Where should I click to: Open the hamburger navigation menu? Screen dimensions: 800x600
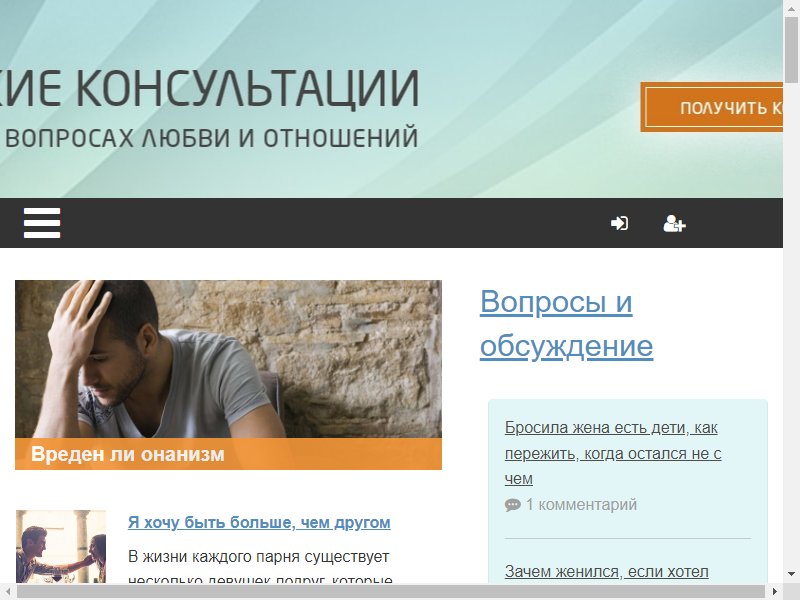click(x=42, y=223)
